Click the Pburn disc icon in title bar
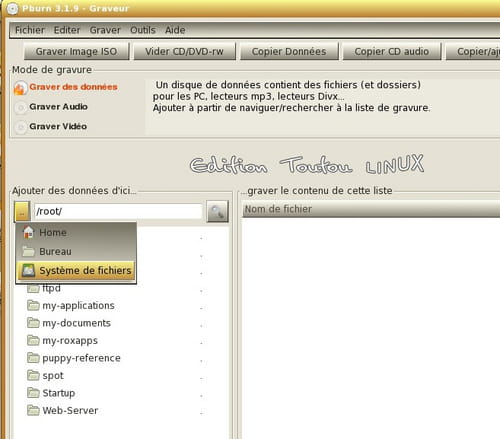 click(x=13, y=9)
